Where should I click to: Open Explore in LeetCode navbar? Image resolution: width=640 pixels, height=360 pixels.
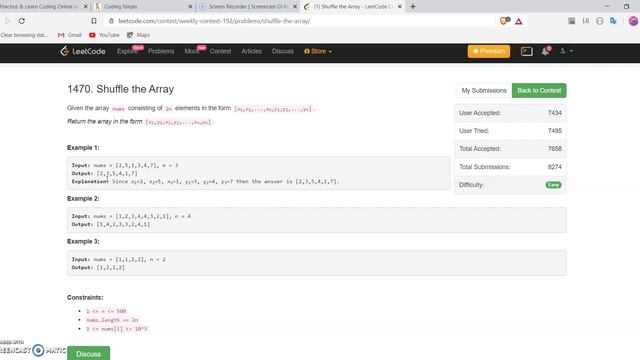(127, 51)
